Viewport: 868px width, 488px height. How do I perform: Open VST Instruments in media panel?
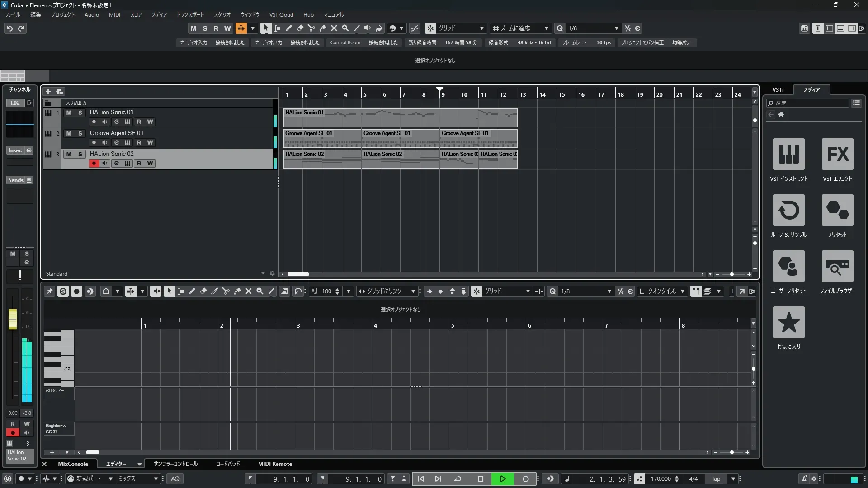788,154
